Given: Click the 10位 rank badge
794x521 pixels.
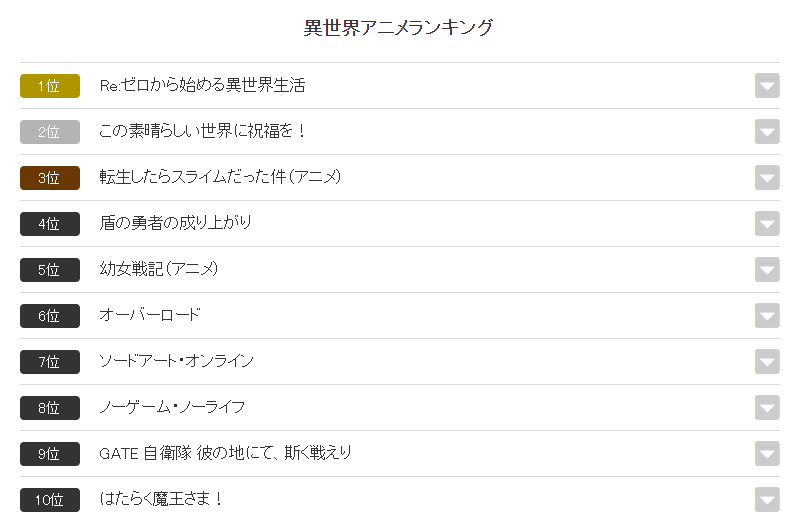Looking at the screenshot, I should tap(50, 500).
